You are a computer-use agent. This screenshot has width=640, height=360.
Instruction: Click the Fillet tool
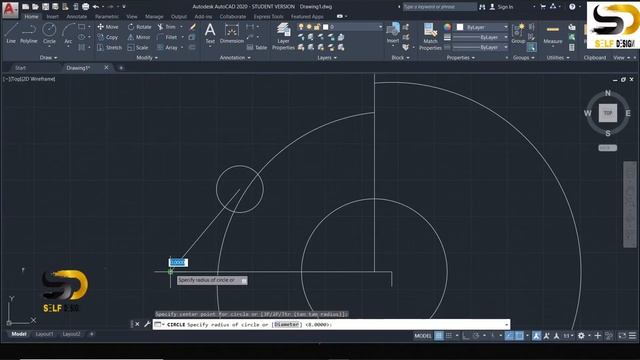(x=167, y=37)
